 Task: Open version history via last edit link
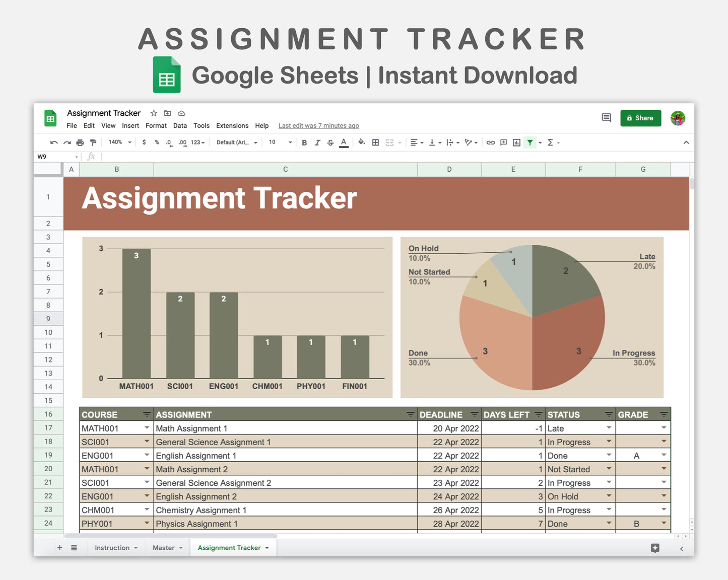coord(318,125)
